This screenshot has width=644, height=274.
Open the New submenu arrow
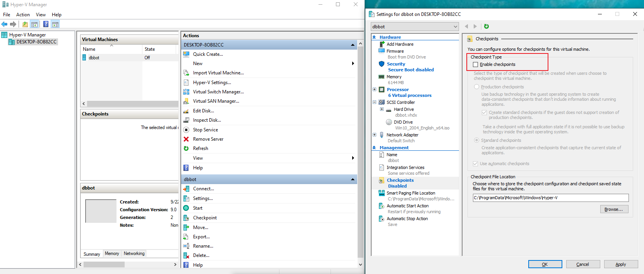[x=353, y=64]
